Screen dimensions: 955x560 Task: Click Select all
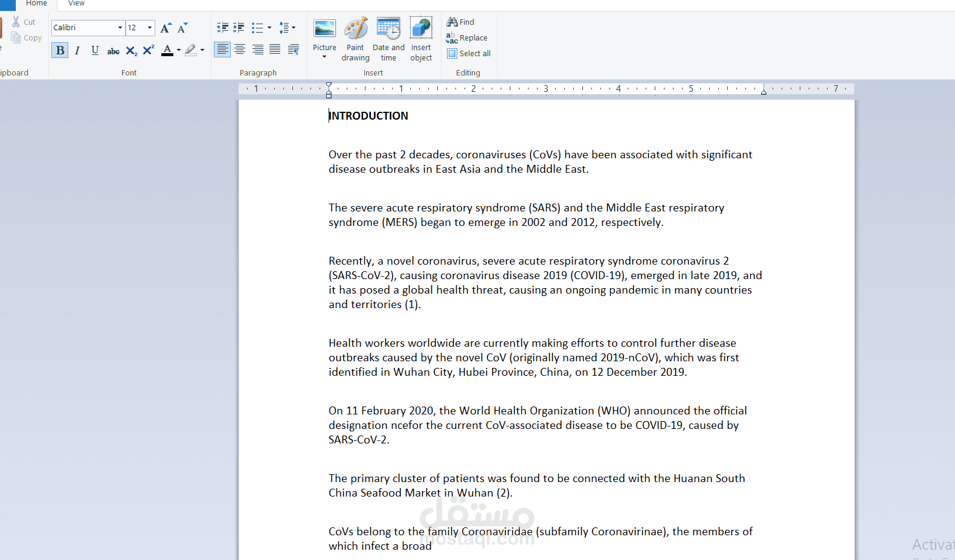pos(469,53)
